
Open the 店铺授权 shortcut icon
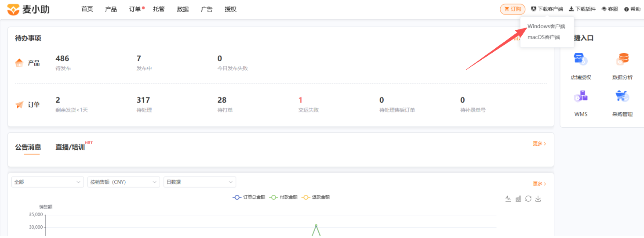581,59
